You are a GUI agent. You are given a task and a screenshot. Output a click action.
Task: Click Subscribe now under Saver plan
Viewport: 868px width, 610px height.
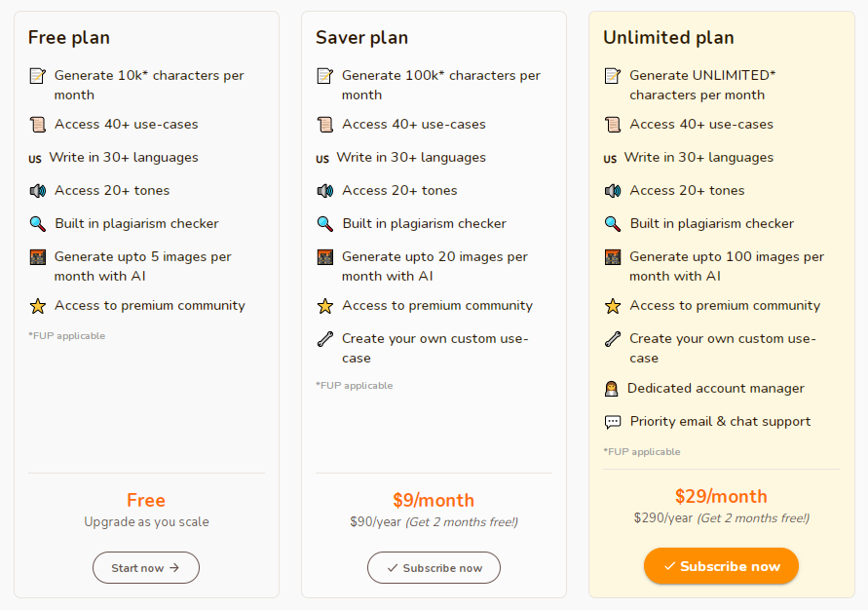tap(434, 567)
